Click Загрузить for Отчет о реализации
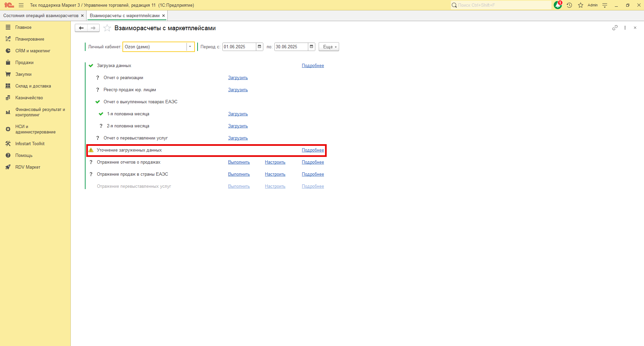 pyautogui.click(x=238, y=78)
